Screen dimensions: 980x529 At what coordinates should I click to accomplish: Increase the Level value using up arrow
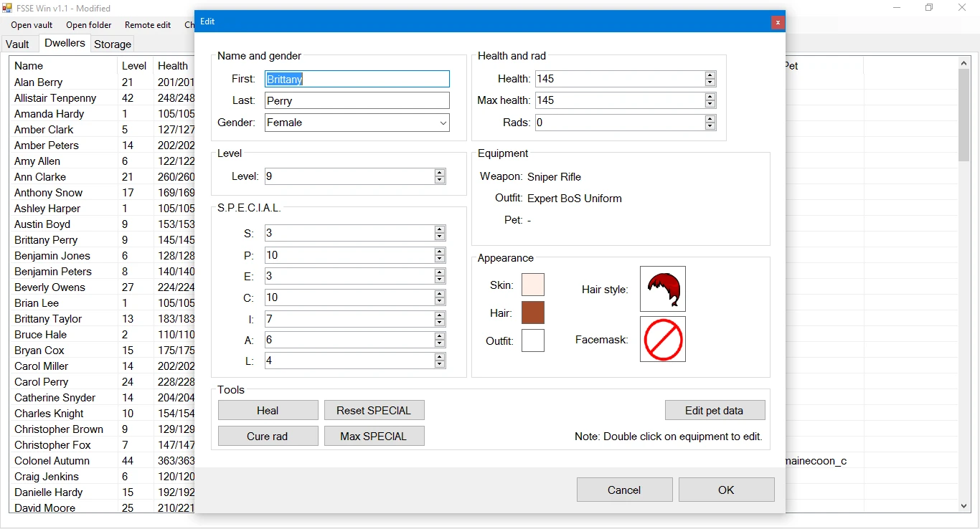440,173
